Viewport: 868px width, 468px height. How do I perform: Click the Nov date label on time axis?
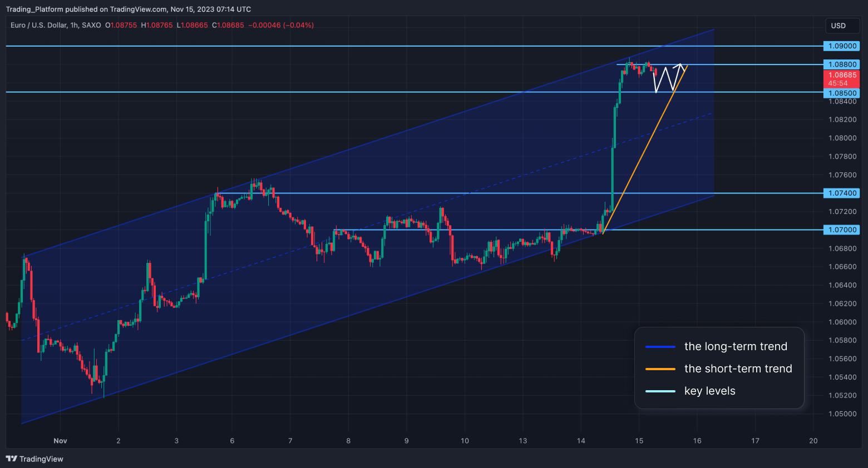pyautogui.click(x=60, y=441)
